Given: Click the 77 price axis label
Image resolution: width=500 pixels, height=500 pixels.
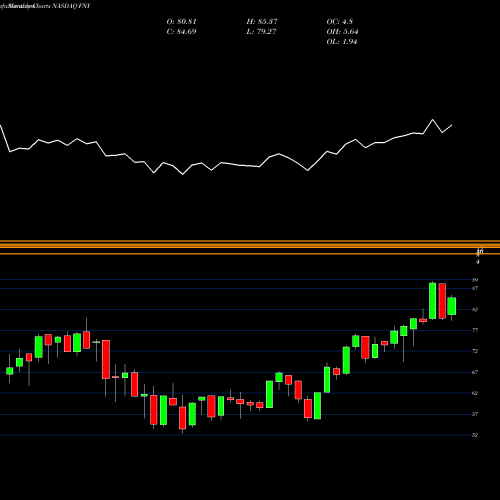Looking at the screenshot, I should (475, 330).
